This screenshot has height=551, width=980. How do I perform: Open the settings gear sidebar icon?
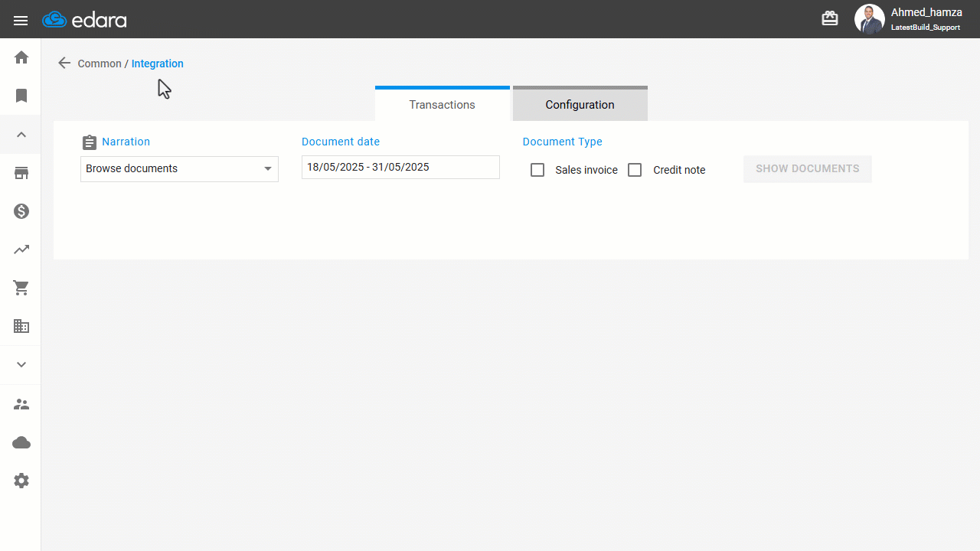21,481
